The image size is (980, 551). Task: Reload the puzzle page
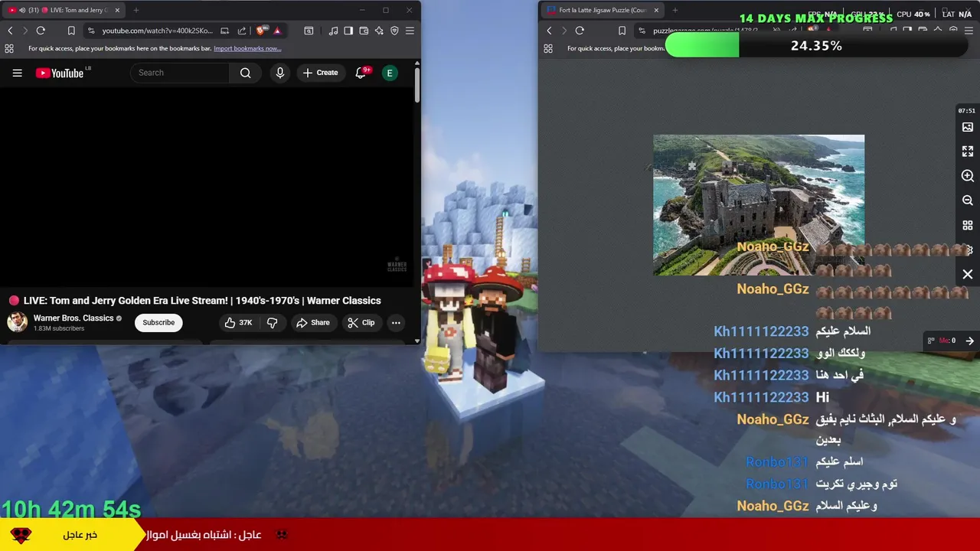point(580,31)
